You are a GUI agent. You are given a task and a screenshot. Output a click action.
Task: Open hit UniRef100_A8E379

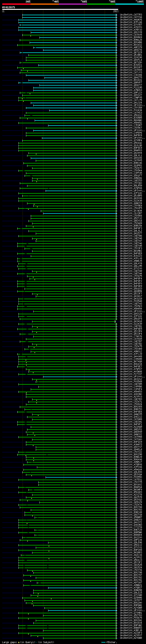[x=131, y=47]
